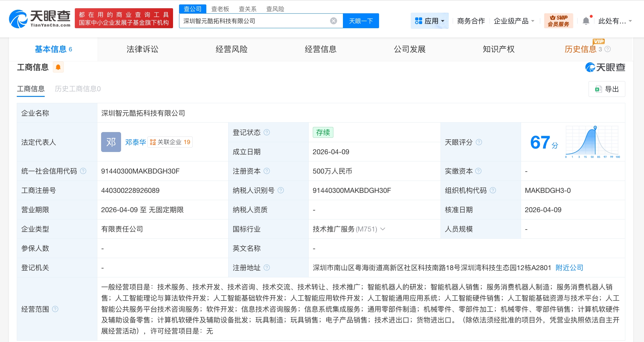Click the help icon beside 天眼评分
Viewport: 644px width, 342px height.
479,142
